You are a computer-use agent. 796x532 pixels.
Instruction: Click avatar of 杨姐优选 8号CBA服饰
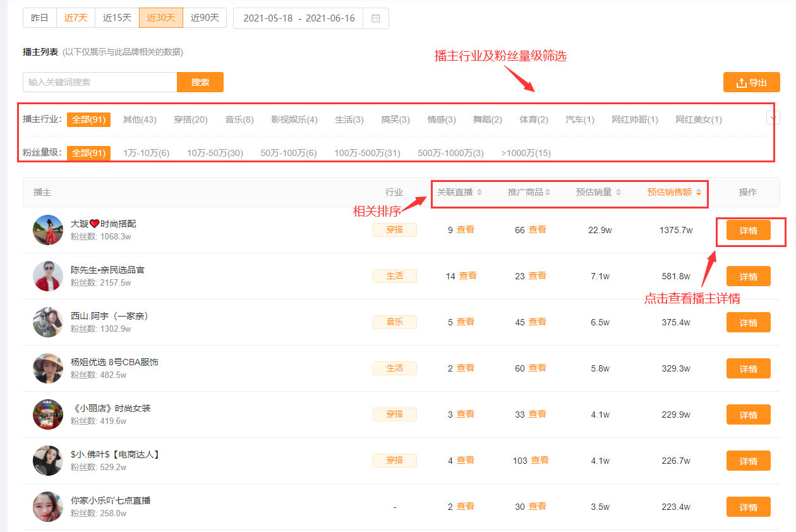click(x=47, y=368)
